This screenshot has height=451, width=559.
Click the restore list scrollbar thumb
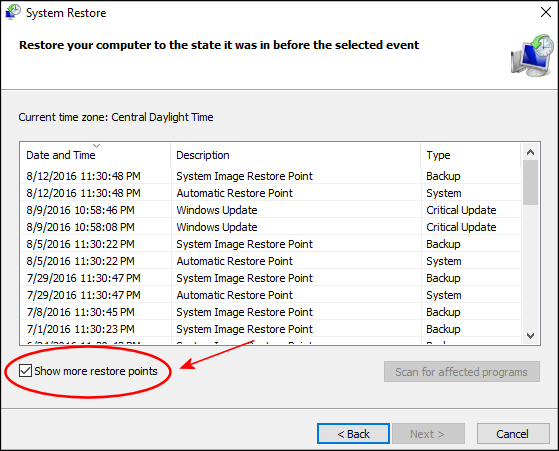tap(530, 182)
